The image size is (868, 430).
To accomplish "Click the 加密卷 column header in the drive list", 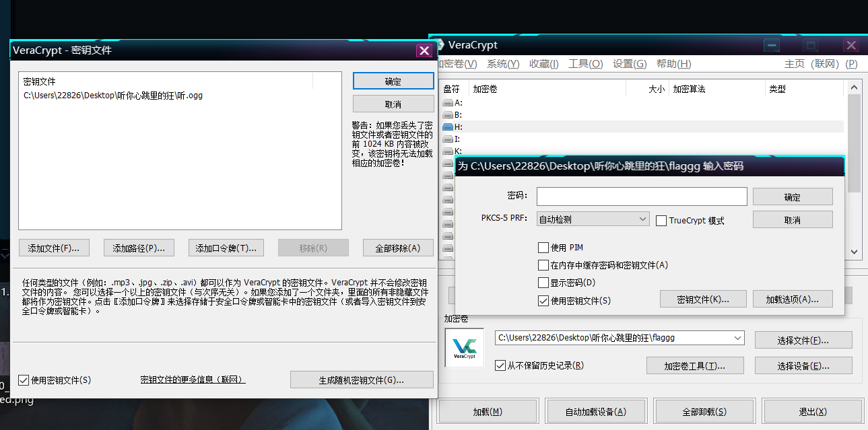I will click(547, 89).
